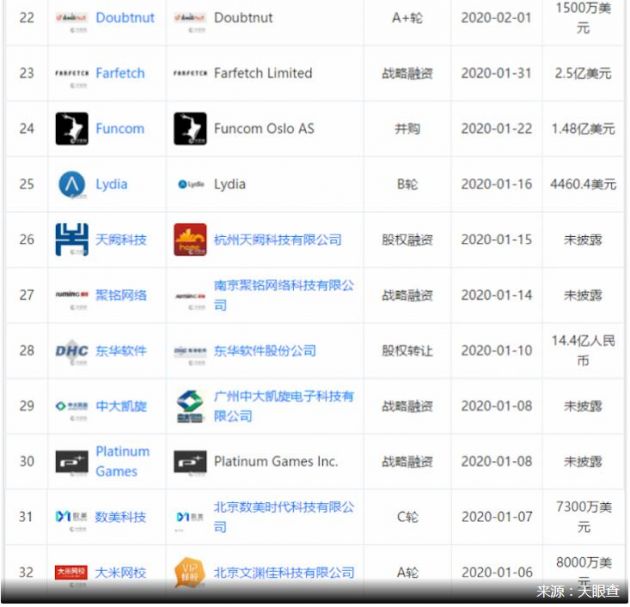Click the Platinum Games project logo icon
Screen dimensions: 630x607
pos(72,462)
